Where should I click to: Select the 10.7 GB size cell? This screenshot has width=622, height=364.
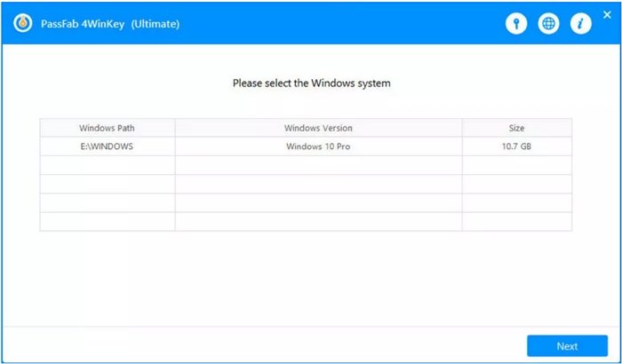point(517,146)
